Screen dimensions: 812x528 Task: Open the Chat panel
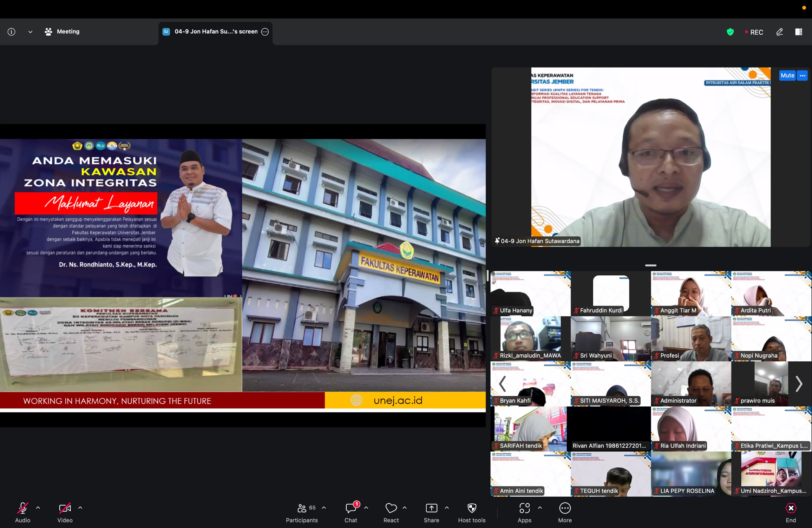click(x=351, y=513)
